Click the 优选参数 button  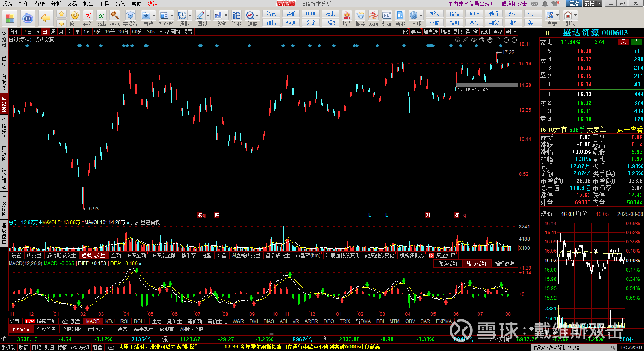[448, 263]
